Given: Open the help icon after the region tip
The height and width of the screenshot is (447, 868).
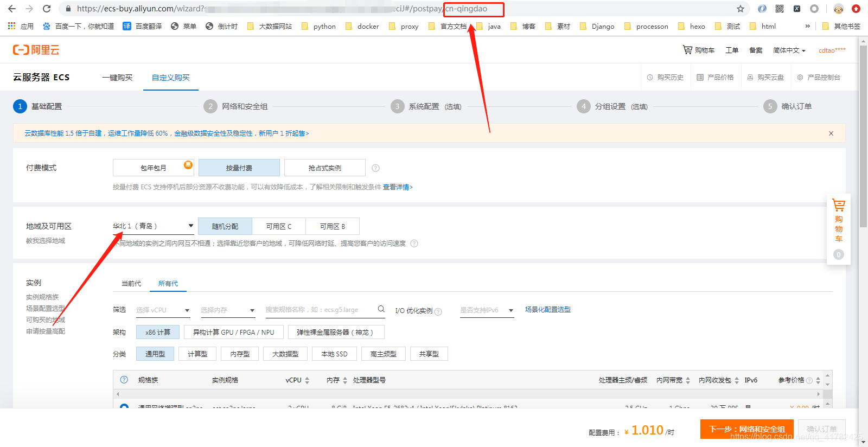Looking at the screenshot, I should pos(414,244).
